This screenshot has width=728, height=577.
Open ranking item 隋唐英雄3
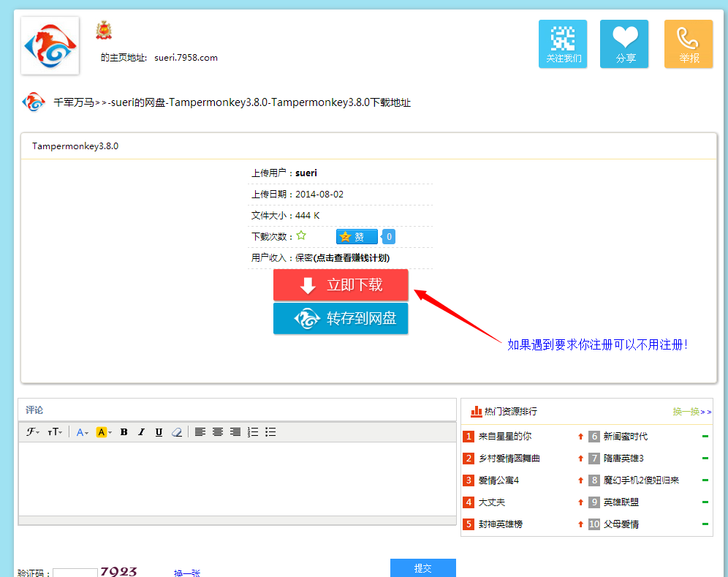(x=623, y=459)
